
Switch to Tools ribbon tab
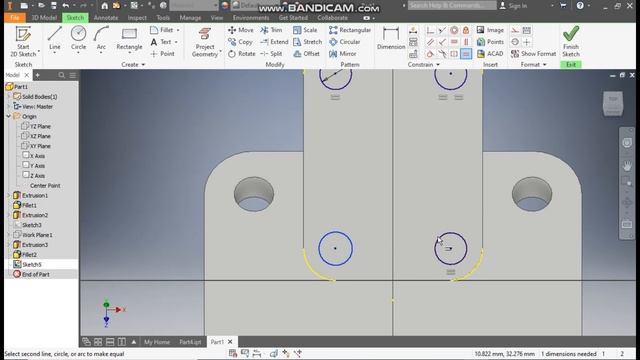click(163, 18)
